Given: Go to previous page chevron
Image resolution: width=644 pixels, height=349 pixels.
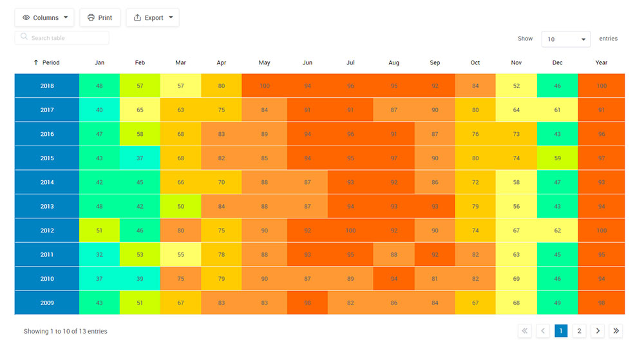Looking at the screenshot, I should (543, 331).
